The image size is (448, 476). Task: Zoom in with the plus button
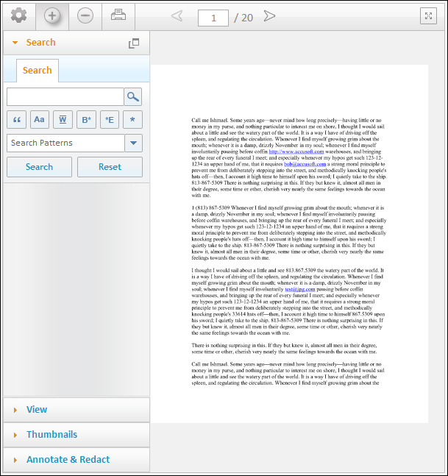click(x=51, y=15)
